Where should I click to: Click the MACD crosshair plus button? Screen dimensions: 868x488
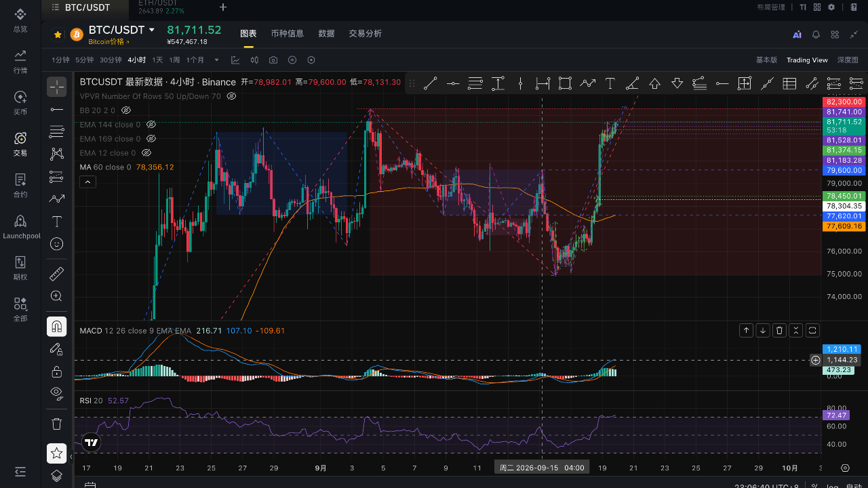(x=816, y=360)
